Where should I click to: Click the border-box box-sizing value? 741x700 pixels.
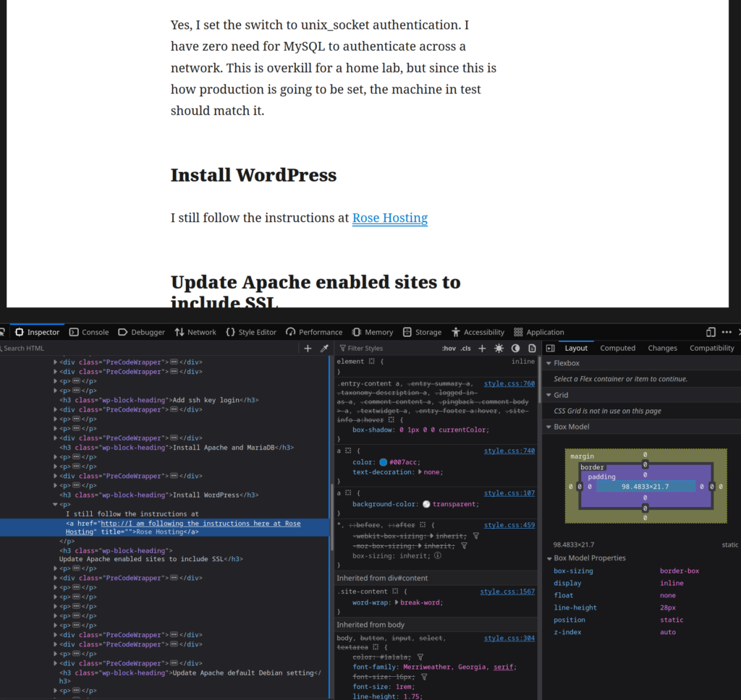[679, 571]
